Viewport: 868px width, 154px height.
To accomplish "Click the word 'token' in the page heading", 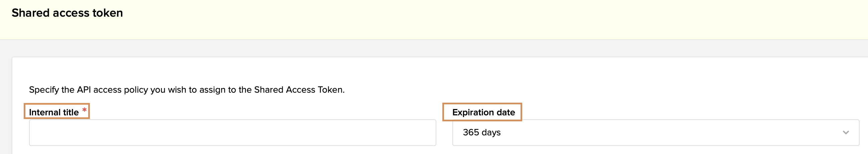I will point(108,13).
